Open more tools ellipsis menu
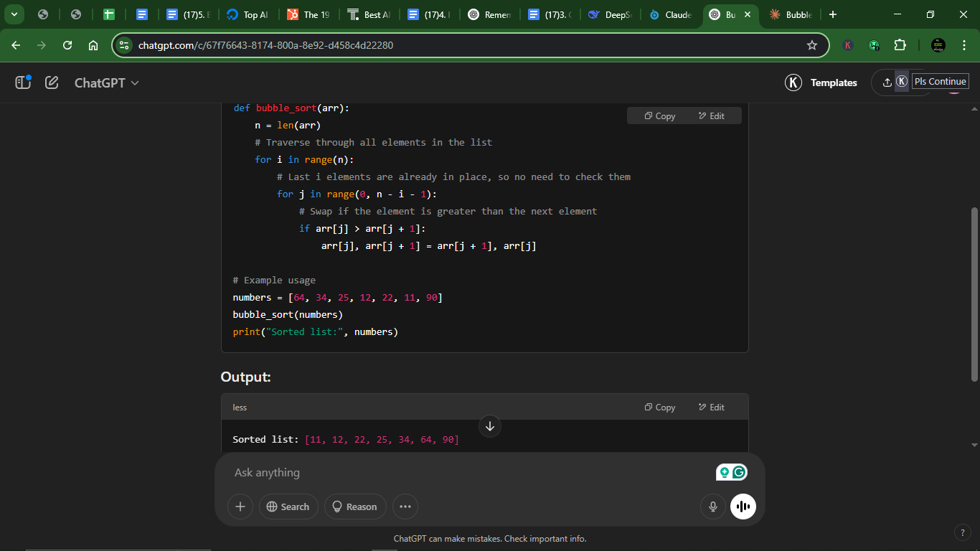980x551 pixels. 405,507
